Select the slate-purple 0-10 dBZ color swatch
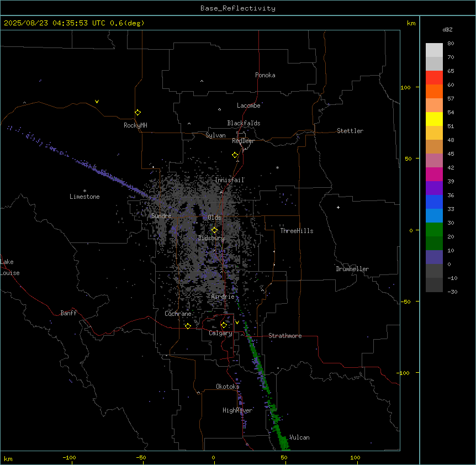 [434, 257]
